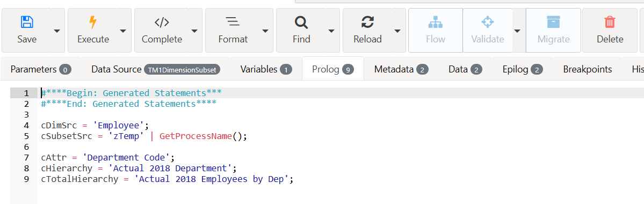Switch to the Parameters tab

tap(41, 69)
